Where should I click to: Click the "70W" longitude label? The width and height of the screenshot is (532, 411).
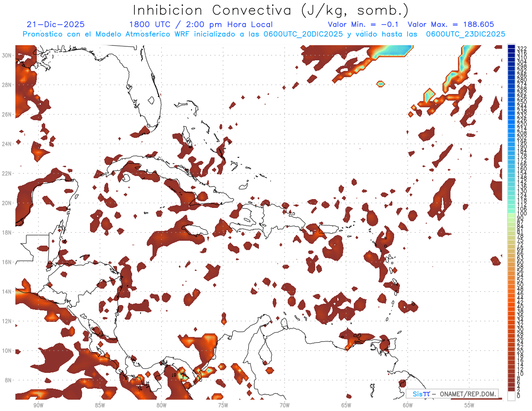click(x=285, y=405)
